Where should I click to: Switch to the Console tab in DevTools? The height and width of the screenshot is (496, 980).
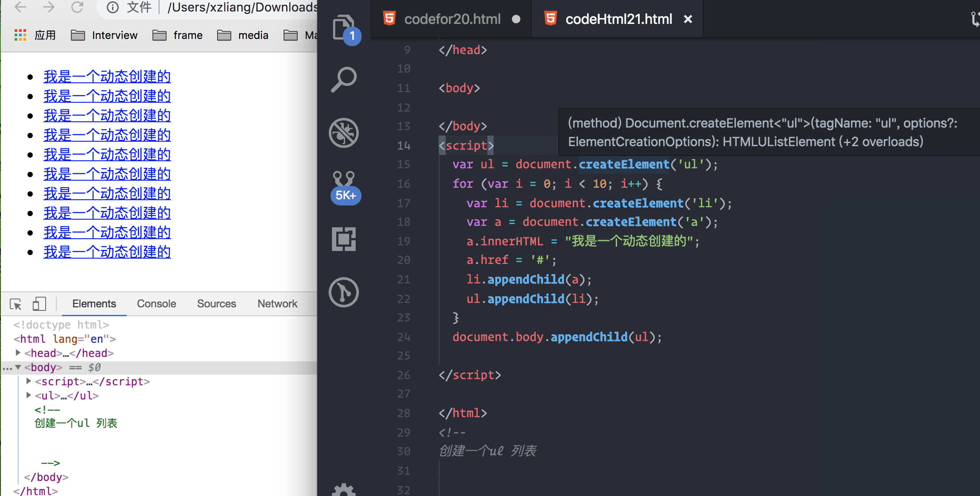pos(156,304)
